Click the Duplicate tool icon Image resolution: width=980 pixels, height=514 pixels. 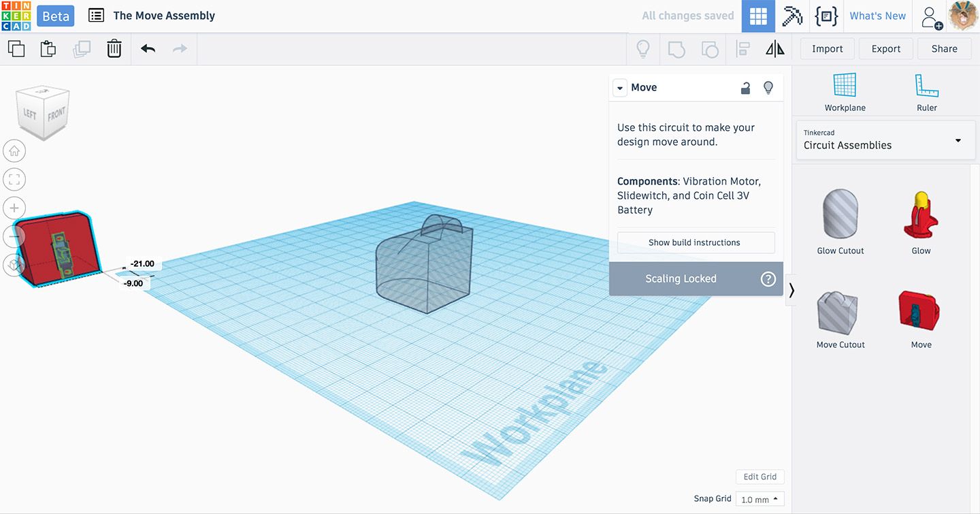click(x=82, y=48)
